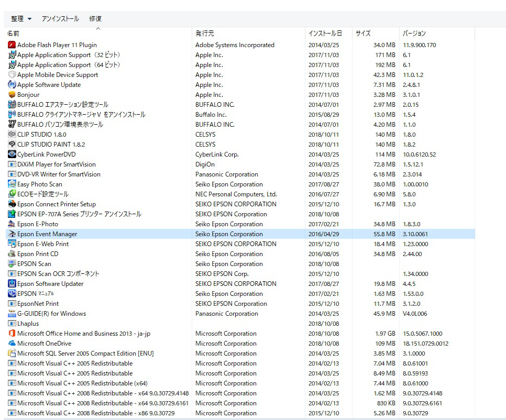Open the 整理 dropdown menu
Screen dimensions: 506x420
pos(21,19)
